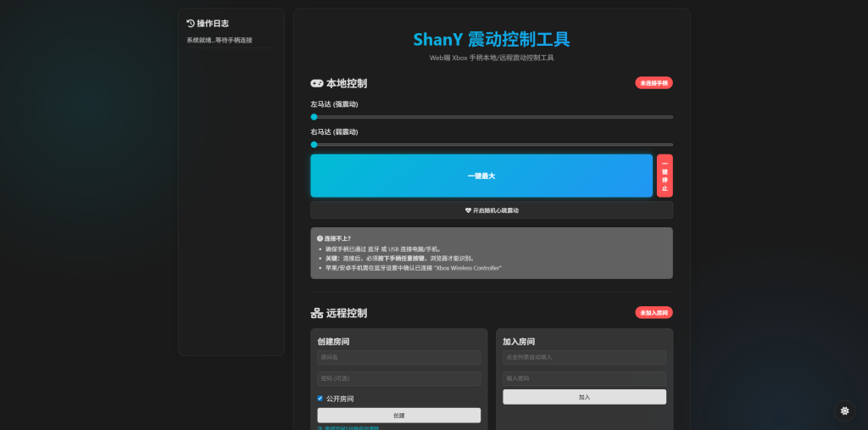This screenshot has height=430, width=868.
Task: Click the gamepad icon beside 本地控制
Action: pos(316,83)
